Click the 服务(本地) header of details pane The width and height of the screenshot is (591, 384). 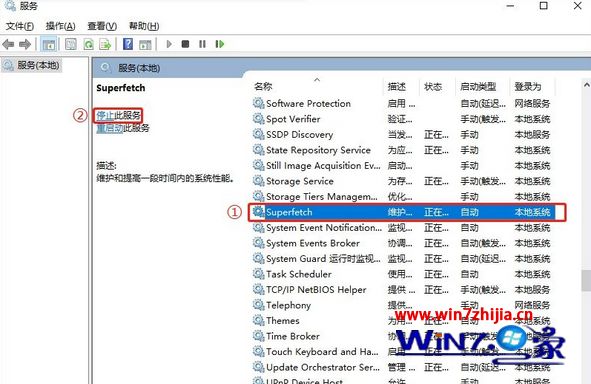click(139, 68)
